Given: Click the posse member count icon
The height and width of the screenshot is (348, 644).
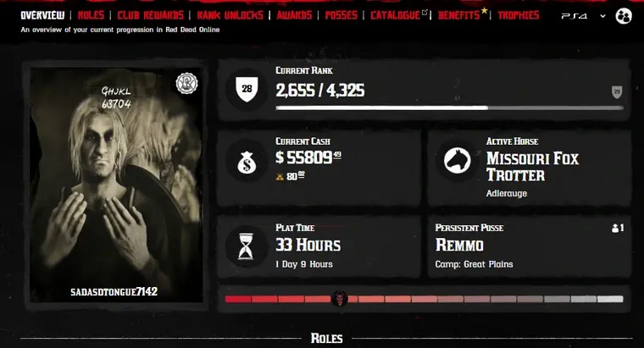Looking at the screenshot, I should 615,228.
